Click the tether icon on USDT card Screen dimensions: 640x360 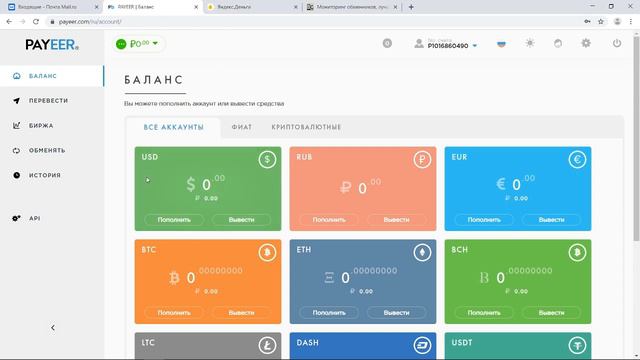pyautogui.click(x=577, y=345)
